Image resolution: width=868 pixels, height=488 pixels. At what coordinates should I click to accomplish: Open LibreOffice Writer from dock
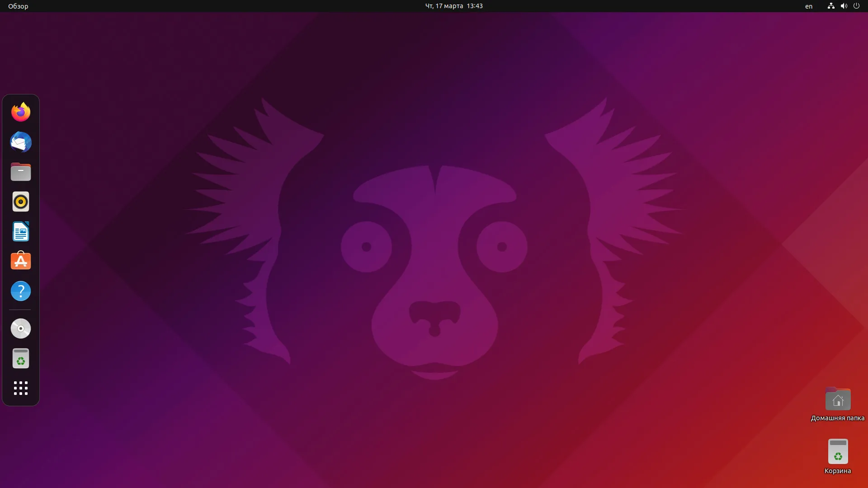point(21,231)
